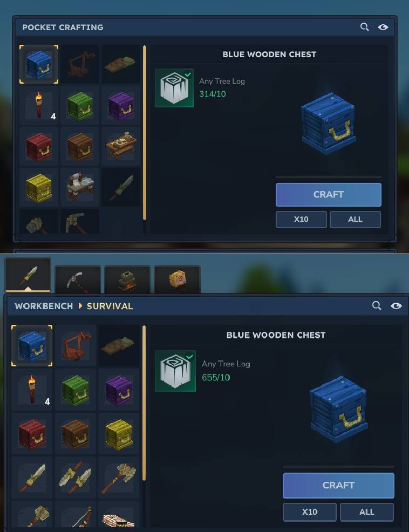Click X10 button in Pocket Crafting
The width and height of the screenshot is (409, 532).
(x=301, y=220)
